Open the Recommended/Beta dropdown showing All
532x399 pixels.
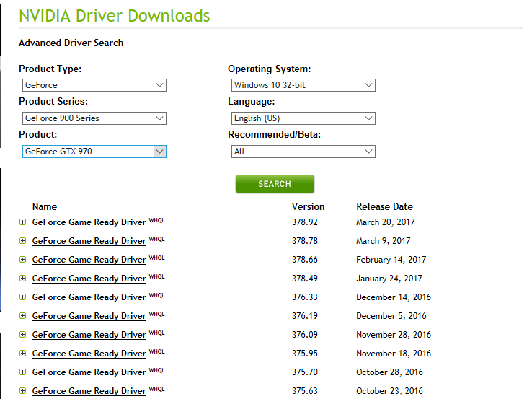coord(303,152)
